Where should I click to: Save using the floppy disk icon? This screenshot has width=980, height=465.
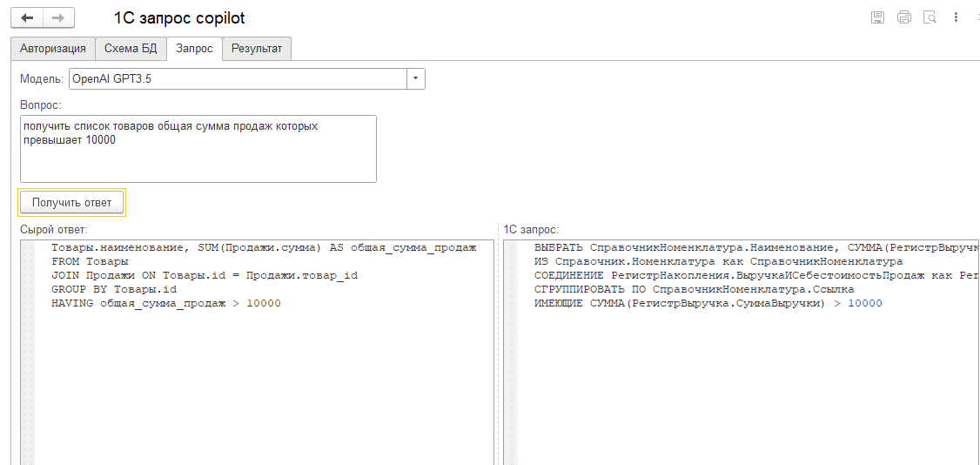pos(877,17)
